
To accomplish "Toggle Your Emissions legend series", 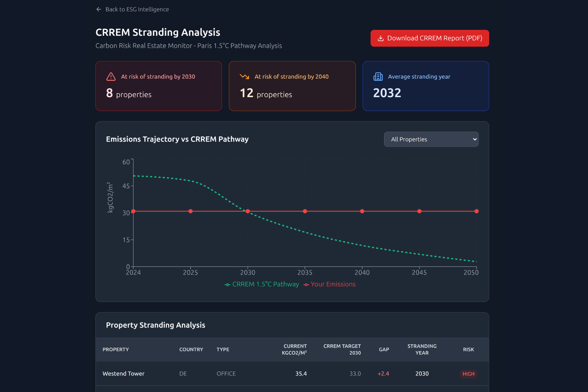I will tap(330, 284).
